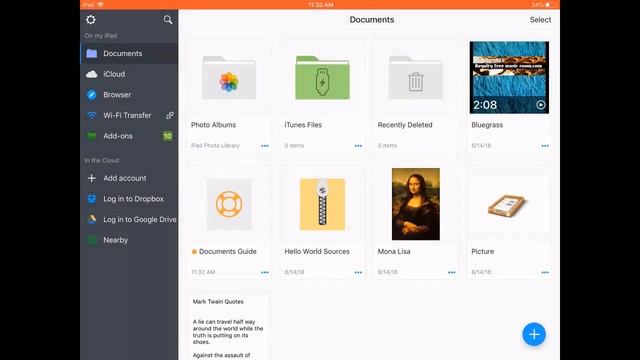Open more options for Documents Guide

point(265,272)
